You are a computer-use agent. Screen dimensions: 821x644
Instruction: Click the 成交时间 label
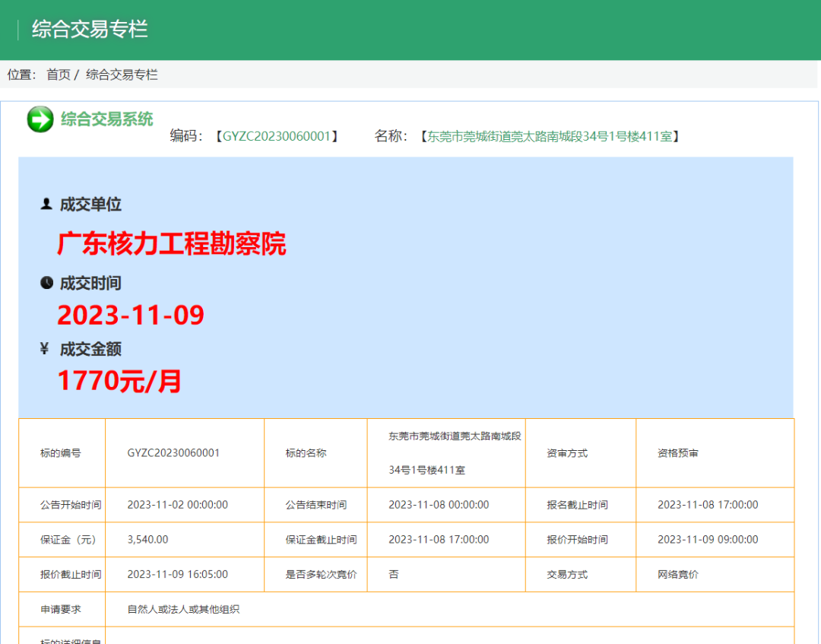(x=90, y=284)
